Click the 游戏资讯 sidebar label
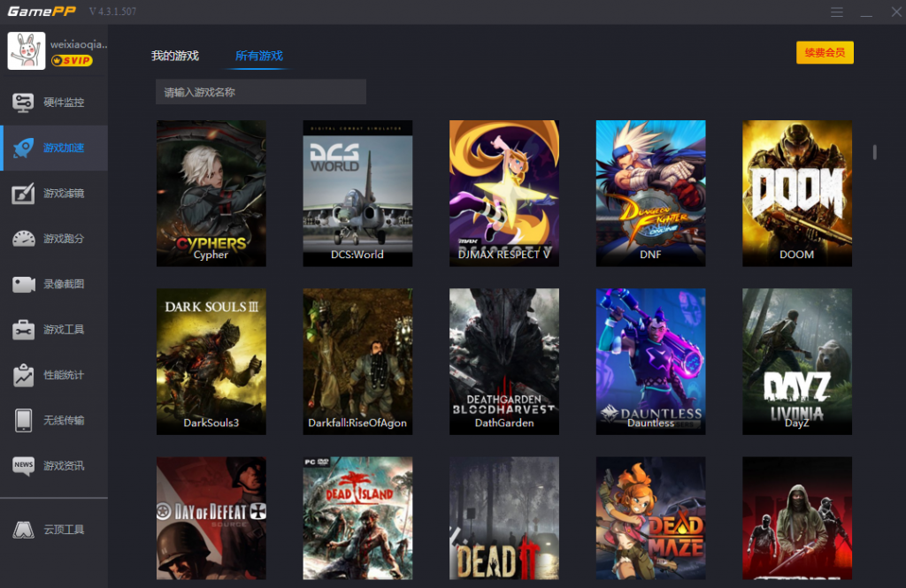Screen dimensions: 906x588 point(64,466)
